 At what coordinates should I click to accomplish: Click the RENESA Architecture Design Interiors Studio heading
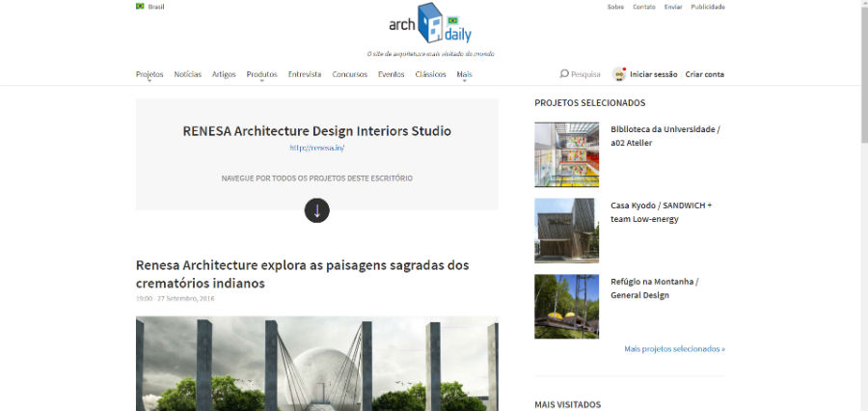pos(316,131)
